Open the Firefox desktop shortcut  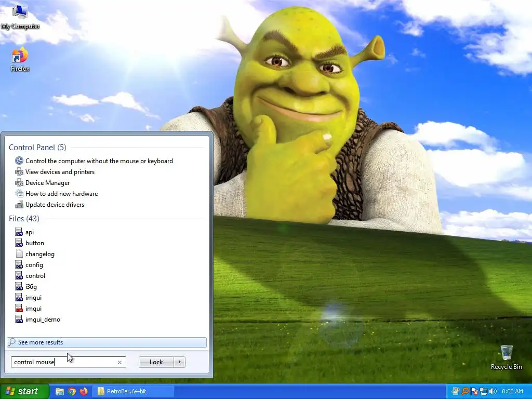[x=20, y=60]
